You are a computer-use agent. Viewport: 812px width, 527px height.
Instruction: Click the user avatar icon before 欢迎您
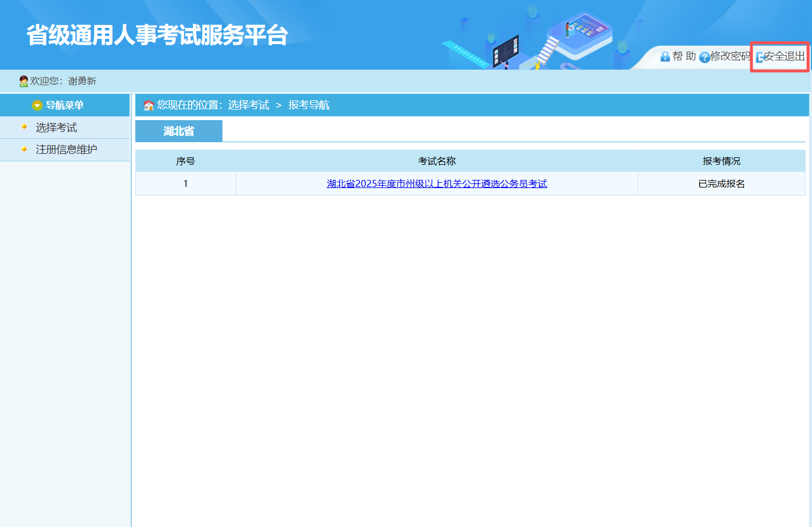(23, 81)
